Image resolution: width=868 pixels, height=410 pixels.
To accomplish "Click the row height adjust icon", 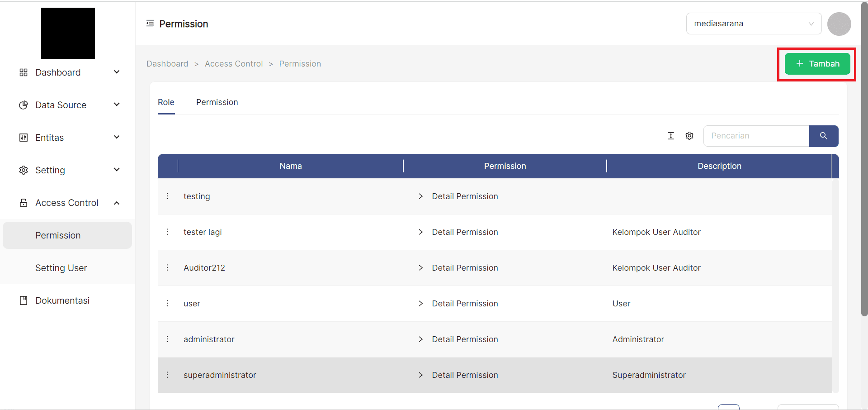I will [x=671, y=136].
